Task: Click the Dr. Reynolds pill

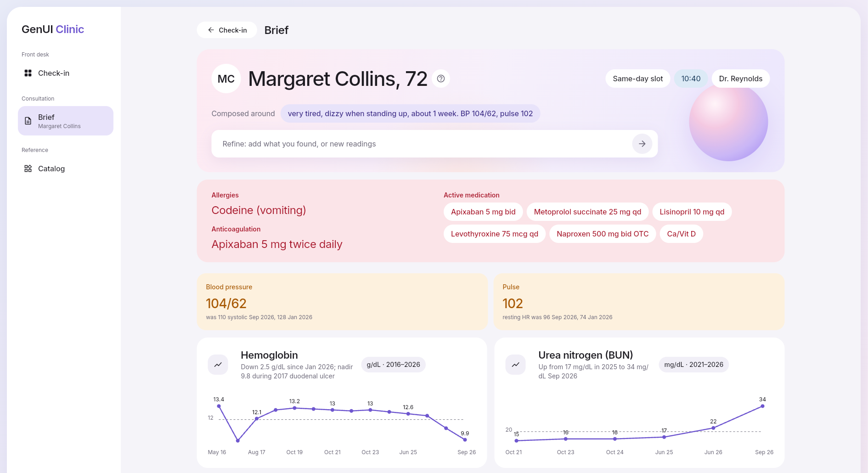Action: (x=740, y=79)
